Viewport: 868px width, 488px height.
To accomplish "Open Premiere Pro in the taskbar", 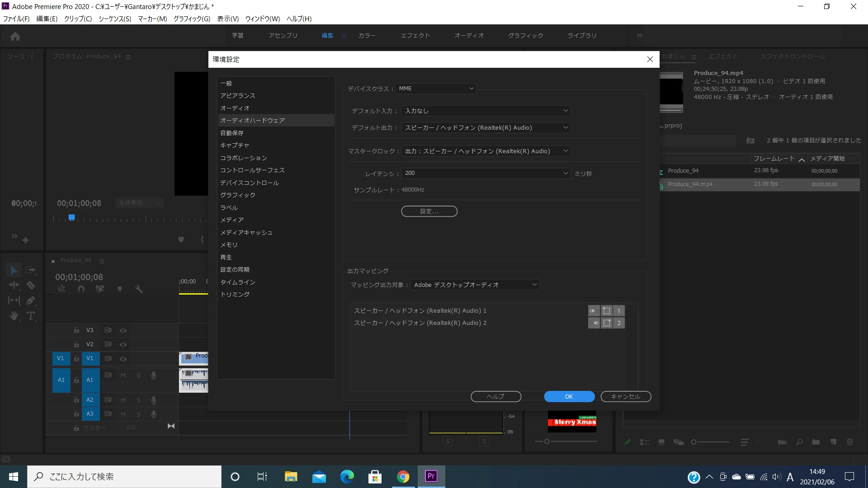I will [x=431, y=476].
